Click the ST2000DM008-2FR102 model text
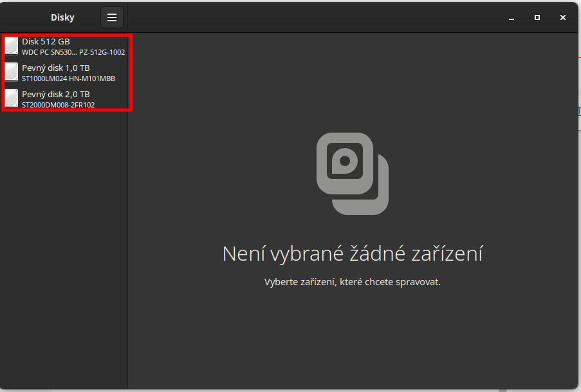 pyautogui.click(x=58, y=105)
